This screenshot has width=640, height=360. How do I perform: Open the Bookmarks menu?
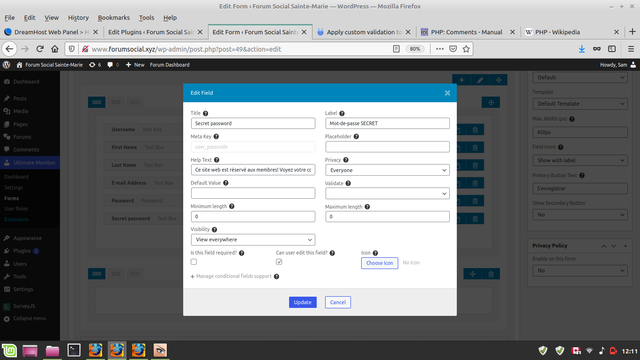113,18
